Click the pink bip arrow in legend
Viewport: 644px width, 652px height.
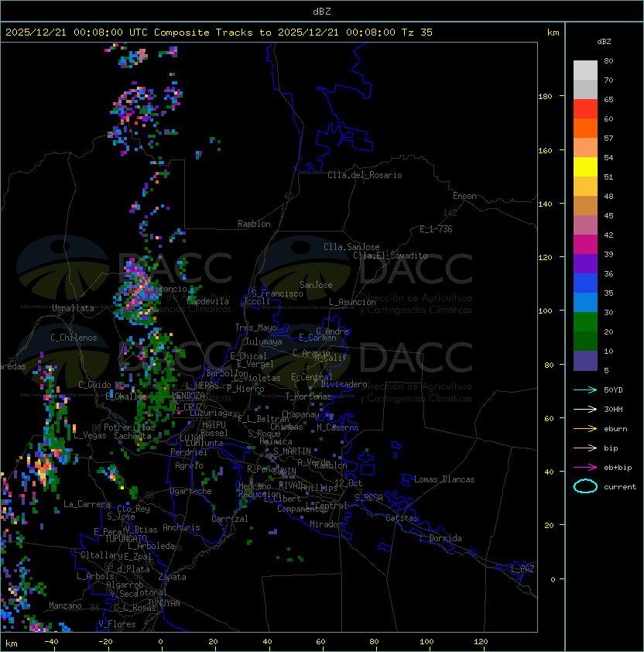(x=585, y=448)
